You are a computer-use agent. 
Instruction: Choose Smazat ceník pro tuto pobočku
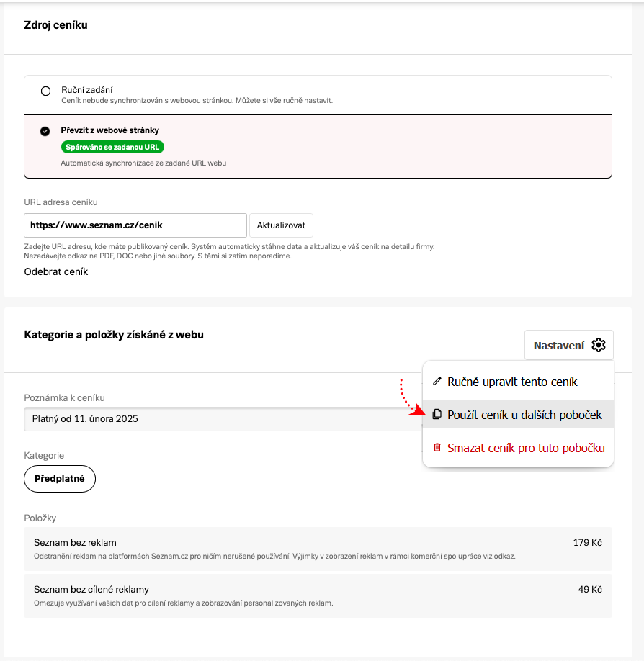click(526, 448)
